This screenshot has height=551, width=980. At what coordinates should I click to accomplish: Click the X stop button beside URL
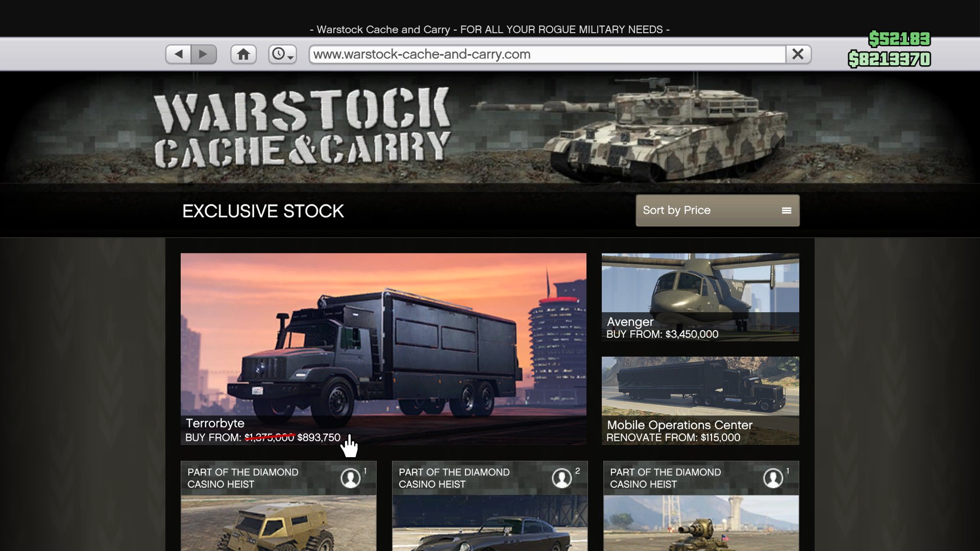(798, 54)
